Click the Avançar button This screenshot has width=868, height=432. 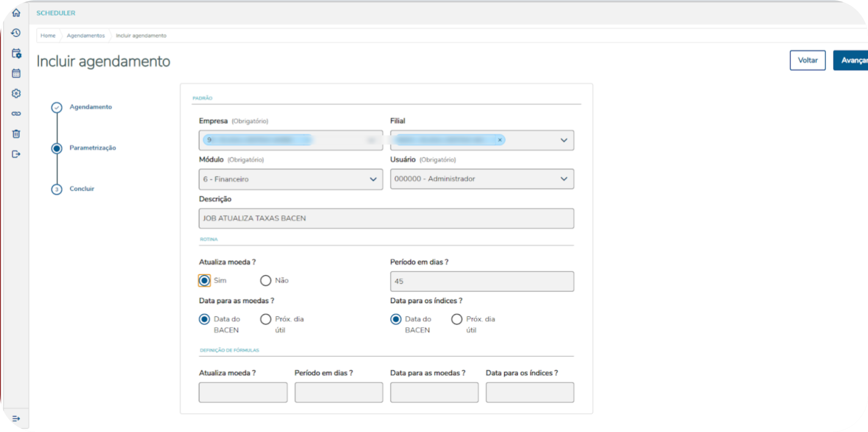(x=851, y=60)
